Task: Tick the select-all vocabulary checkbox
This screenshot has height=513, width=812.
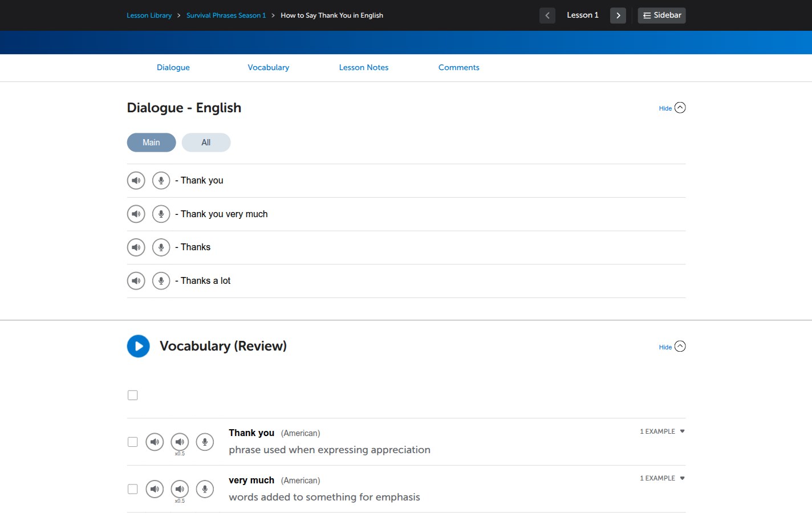Action: (133, 395)
